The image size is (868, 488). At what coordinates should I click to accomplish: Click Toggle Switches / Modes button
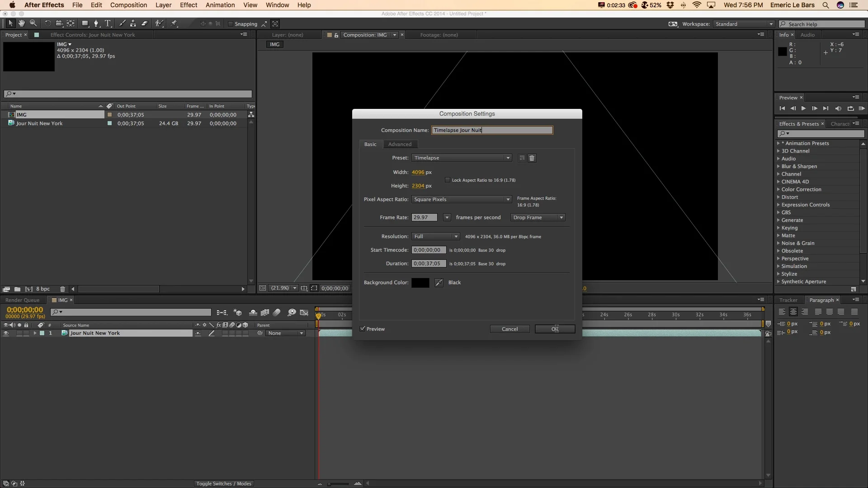pos(224,484)
